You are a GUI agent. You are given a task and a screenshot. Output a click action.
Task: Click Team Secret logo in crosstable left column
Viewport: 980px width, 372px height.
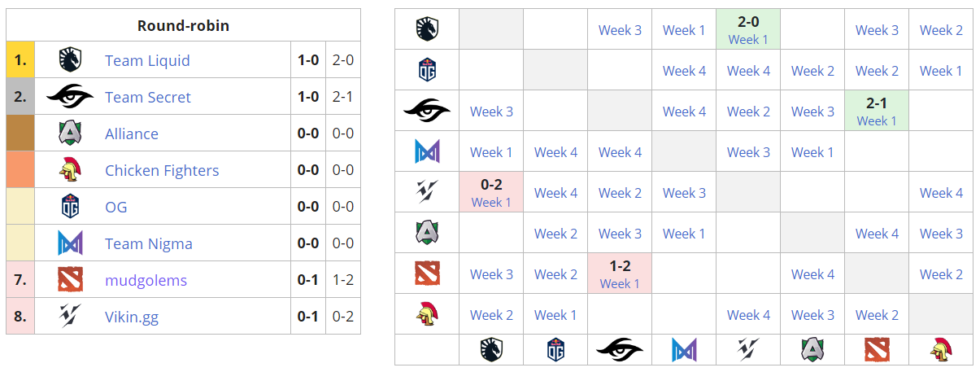coord(427,111)
